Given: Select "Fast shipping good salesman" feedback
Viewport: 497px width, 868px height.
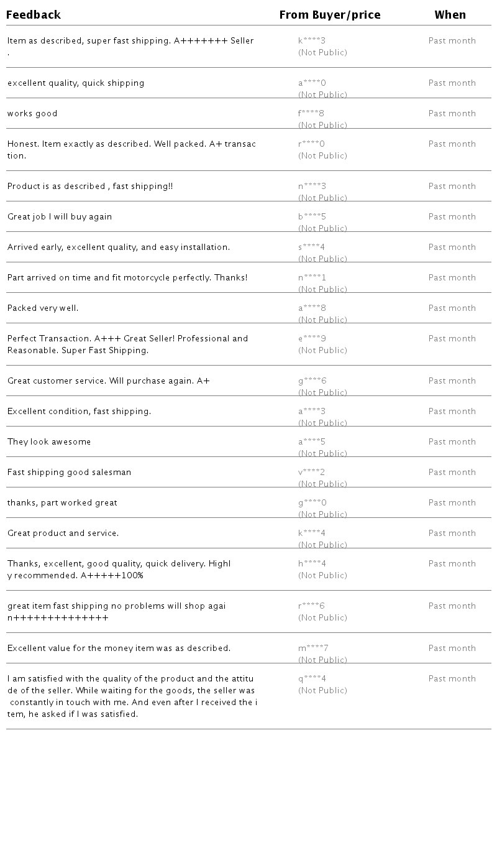Looking at the screenshot, I should tap(70, 473).
